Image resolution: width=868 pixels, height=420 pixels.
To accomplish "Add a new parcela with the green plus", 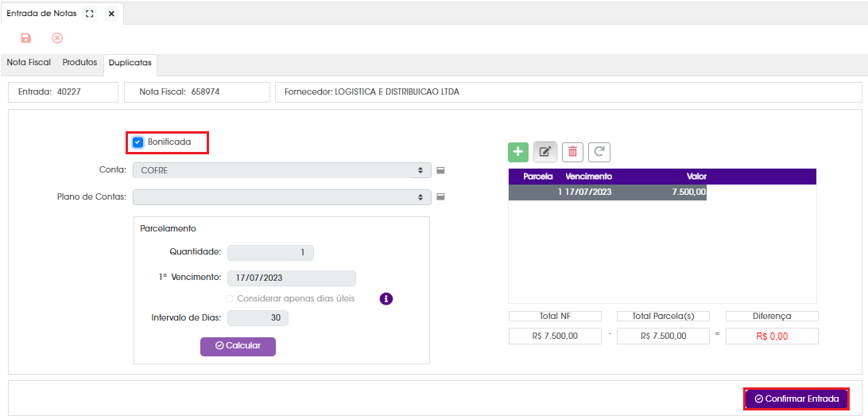I will [518, 151].
